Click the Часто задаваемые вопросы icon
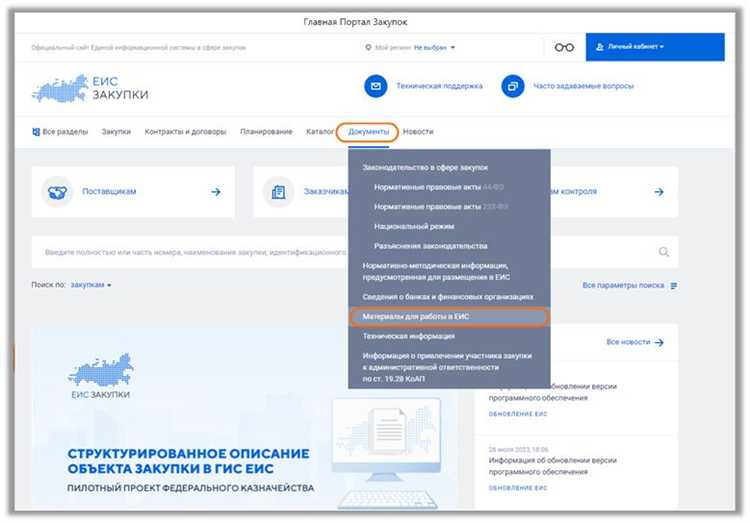 513,86
